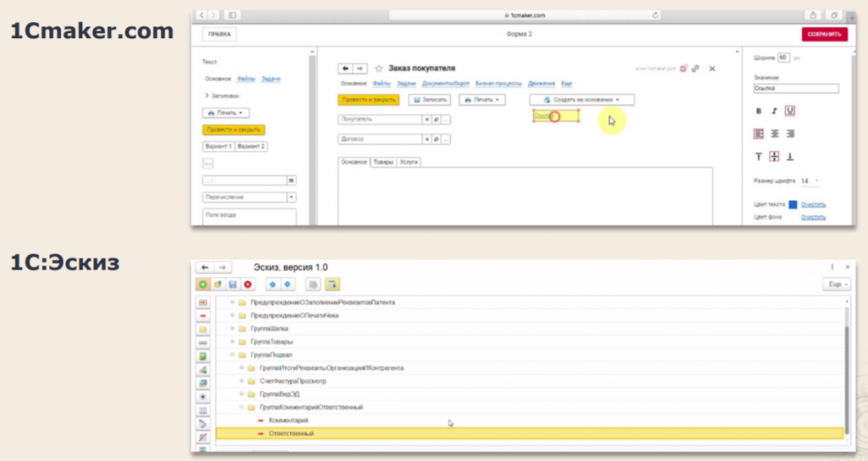Click the screenshot camera icon in Эскиз toolbar
Screen dimensions: 868x461
(x=314, y=285)
